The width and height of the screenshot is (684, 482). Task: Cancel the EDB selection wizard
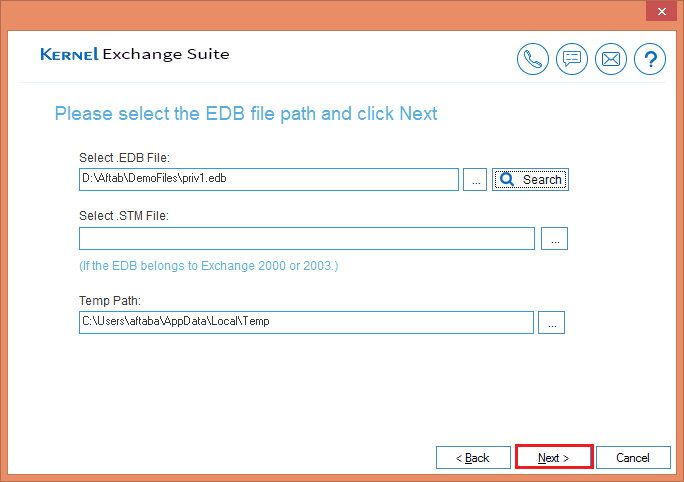click(x=633, y=457)
